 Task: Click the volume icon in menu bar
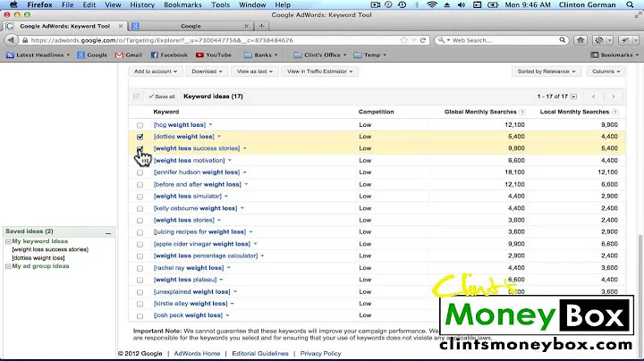coord(462,5)
